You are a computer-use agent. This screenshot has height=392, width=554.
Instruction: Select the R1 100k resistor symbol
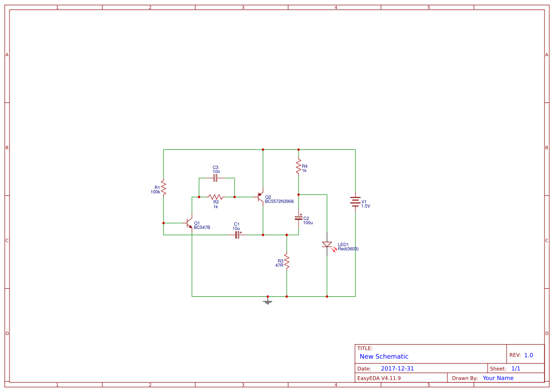click(x=163, y=188)
